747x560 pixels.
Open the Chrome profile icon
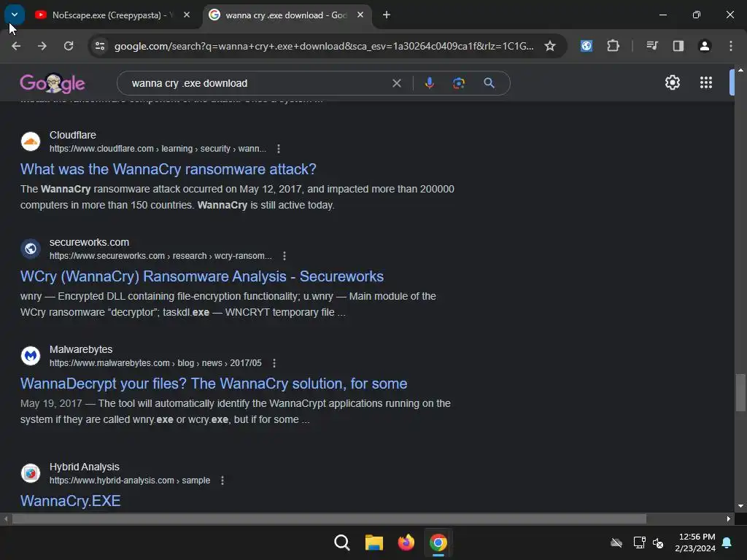pyautogui.click(x=705, y=46)
